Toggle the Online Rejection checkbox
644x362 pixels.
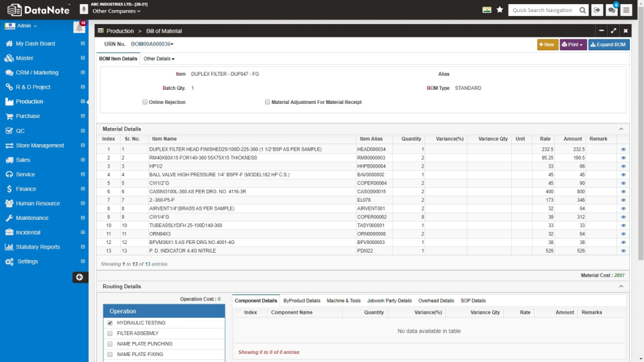coord(145,102)
